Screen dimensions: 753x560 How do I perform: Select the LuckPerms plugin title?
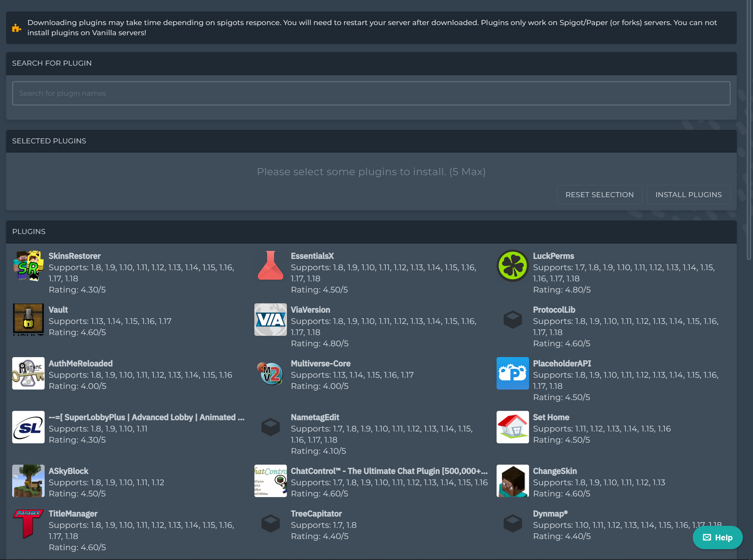point(553,256)
